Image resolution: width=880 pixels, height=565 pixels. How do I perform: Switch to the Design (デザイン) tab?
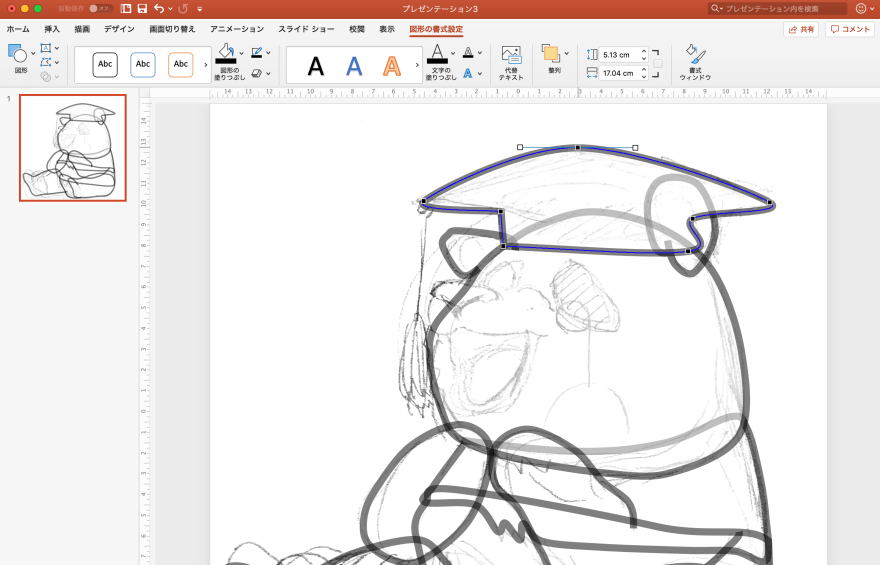tap(119, 29)
